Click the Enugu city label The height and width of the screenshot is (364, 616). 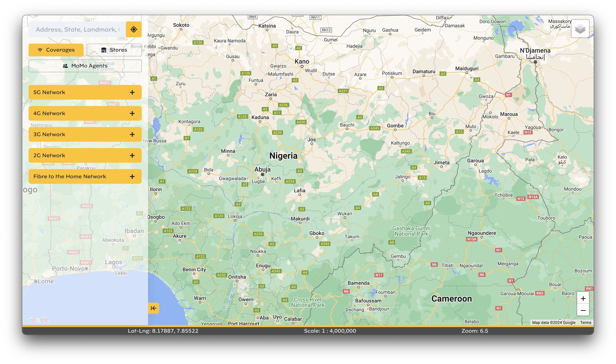pos(263,266)
